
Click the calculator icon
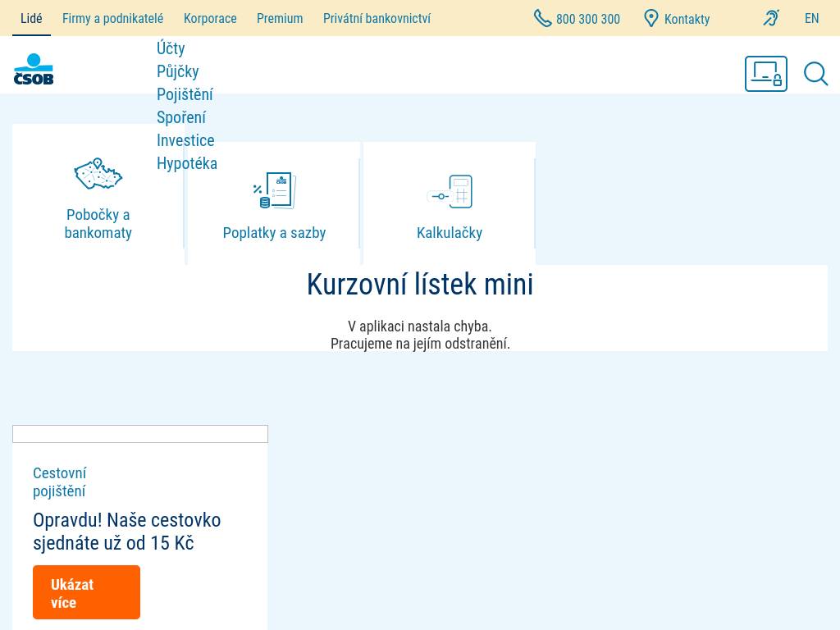point(450,191)
